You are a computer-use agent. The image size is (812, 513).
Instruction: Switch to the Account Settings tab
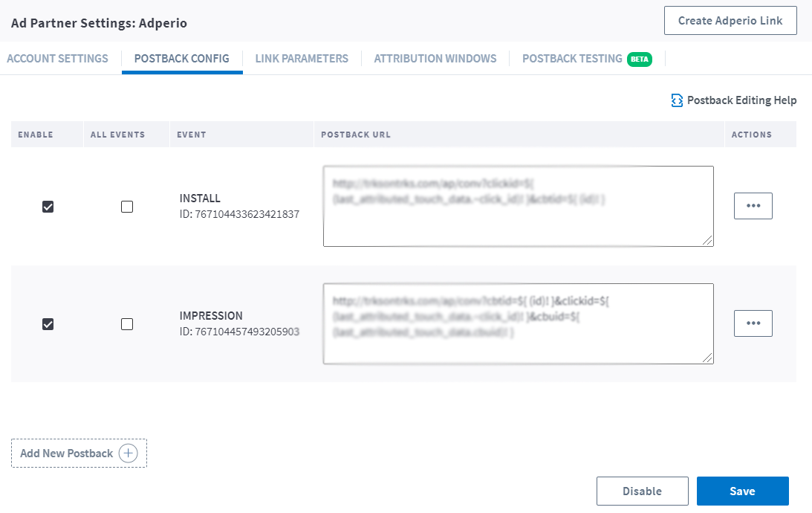57,59
